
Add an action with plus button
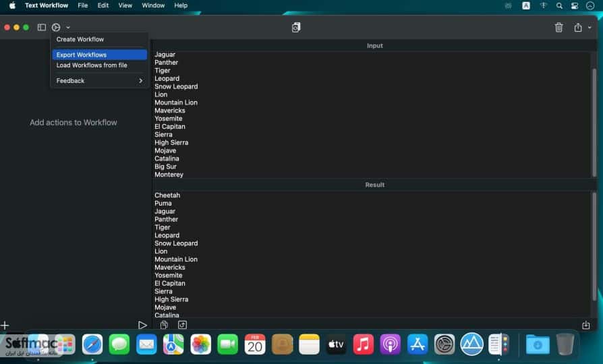[x=5, y=326]
